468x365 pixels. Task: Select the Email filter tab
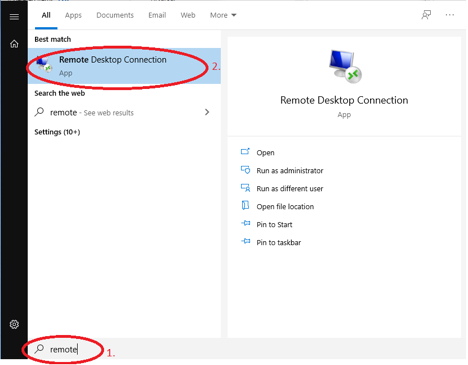pos(157,15)
